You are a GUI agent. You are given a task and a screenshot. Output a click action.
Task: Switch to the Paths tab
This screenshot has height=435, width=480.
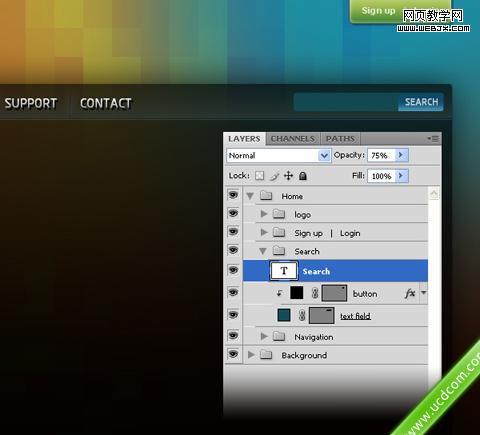(340, 139)
